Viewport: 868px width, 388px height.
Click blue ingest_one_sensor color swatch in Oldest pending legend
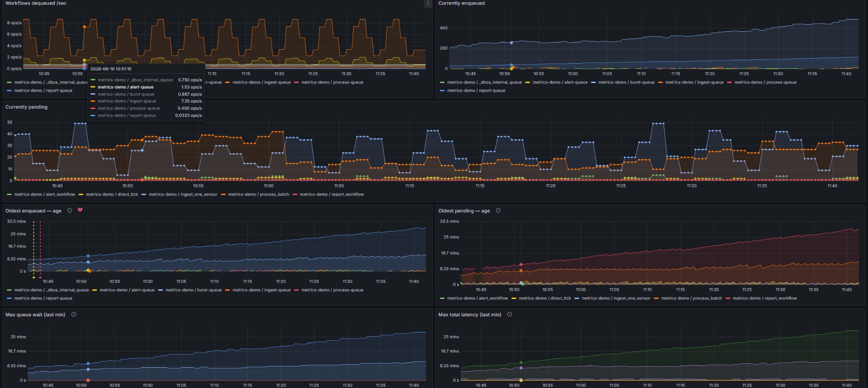click(577, 299)
